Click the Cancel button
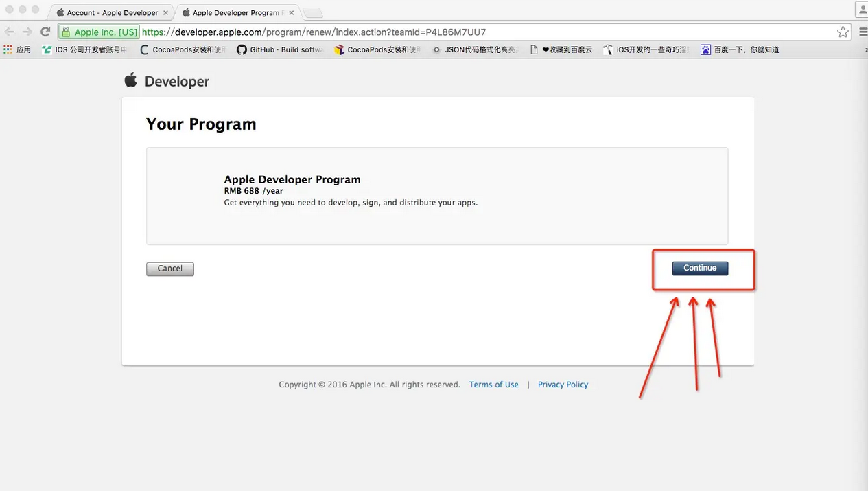The image size is (868, 491). (x=170, y=269)
